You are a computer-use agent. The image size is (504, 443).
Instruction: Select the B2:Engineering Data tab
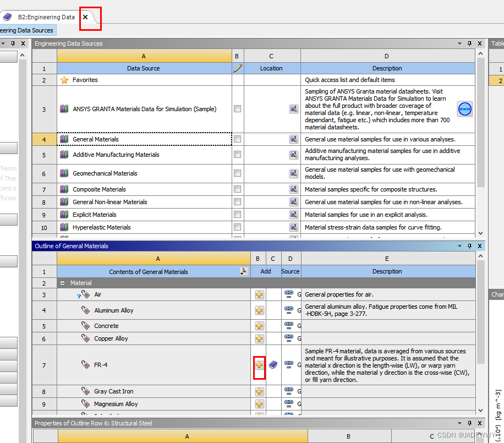46,17
